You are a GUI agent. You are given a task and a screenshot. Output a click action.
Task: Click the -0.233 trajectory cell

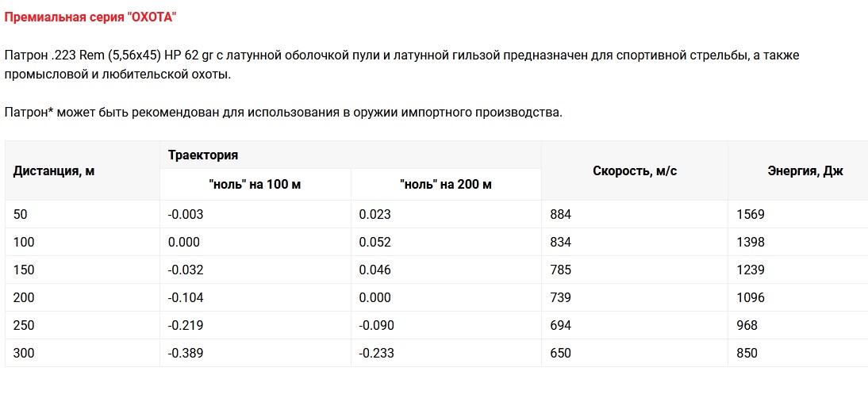[376, 353]
